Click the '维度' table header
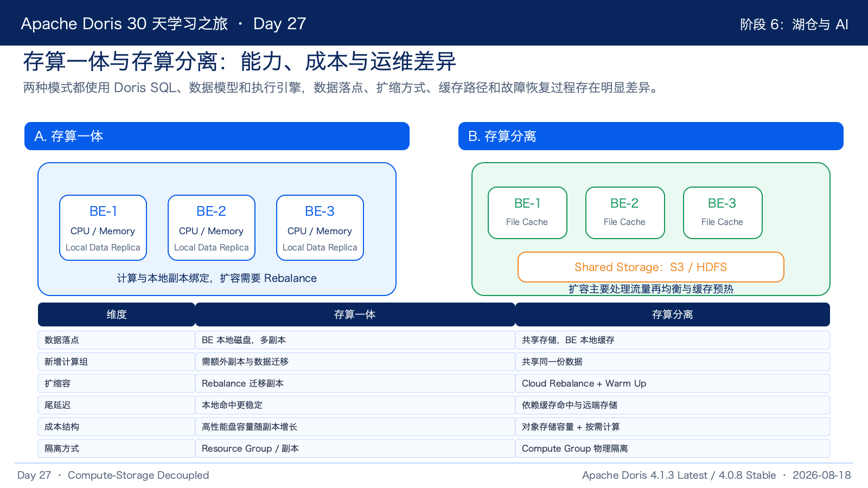868x488 pixels. 117,314
